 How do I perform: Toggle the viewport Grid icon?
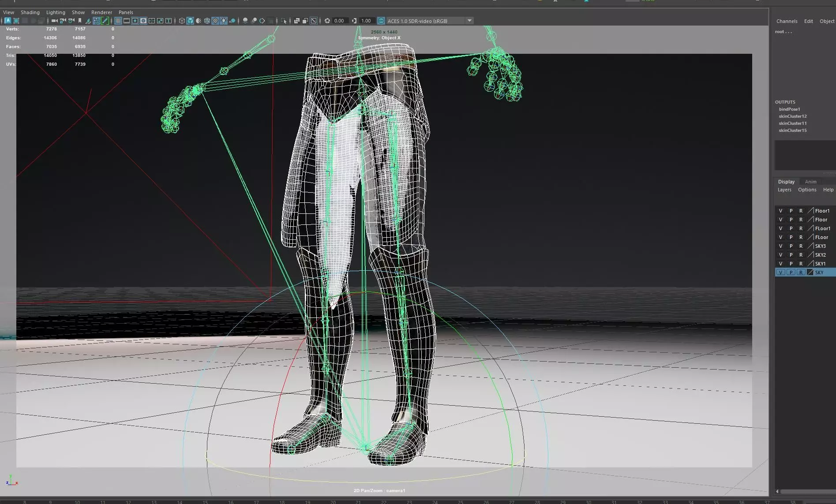(x=118, y=21)
